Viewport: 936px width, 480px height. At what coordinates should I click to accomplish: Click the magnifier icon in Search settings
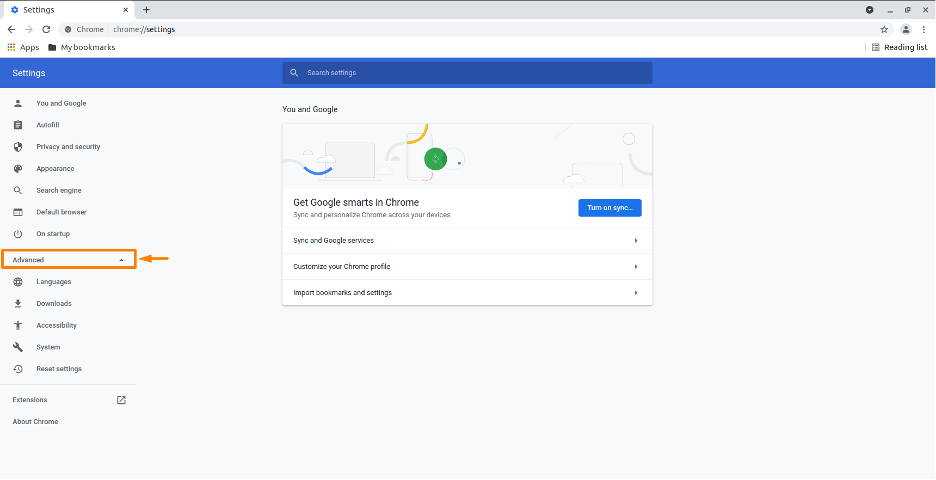(x=294, y=73)
